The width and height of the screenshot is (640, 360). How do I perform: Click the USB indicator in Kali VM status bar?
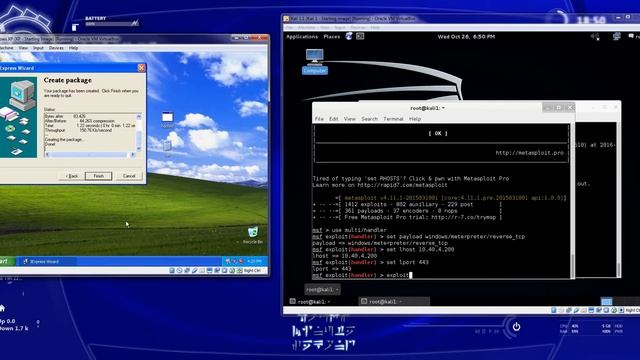[576, 310]
